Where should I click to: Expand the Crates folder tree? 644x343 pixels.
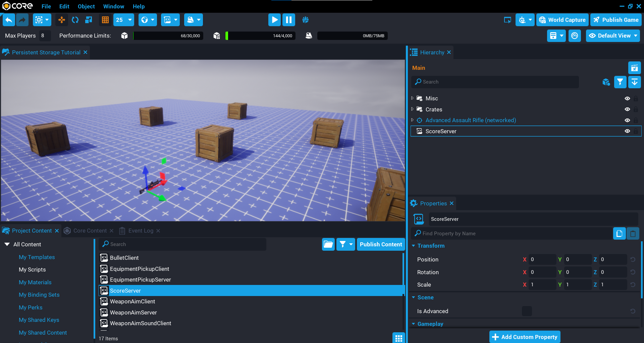412,109
